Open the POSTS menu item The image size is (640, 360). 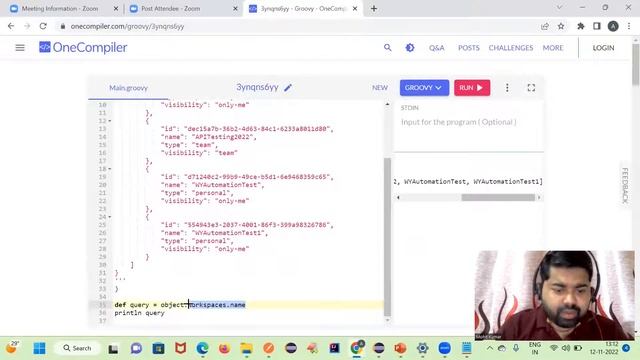(x=469, y=48)
